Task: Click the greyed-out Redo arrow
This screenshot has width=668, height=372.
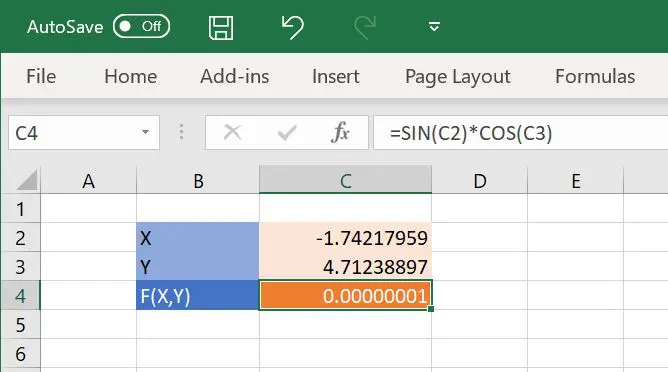Action: pos(365,27)
